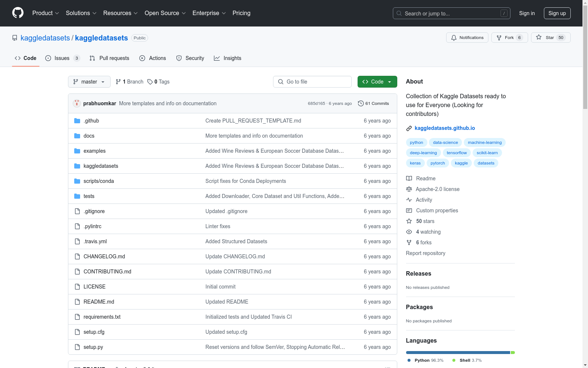The width and height of the screenshot is (588, 368).
Task: Open the requirements.txt file
Action: 102,317
